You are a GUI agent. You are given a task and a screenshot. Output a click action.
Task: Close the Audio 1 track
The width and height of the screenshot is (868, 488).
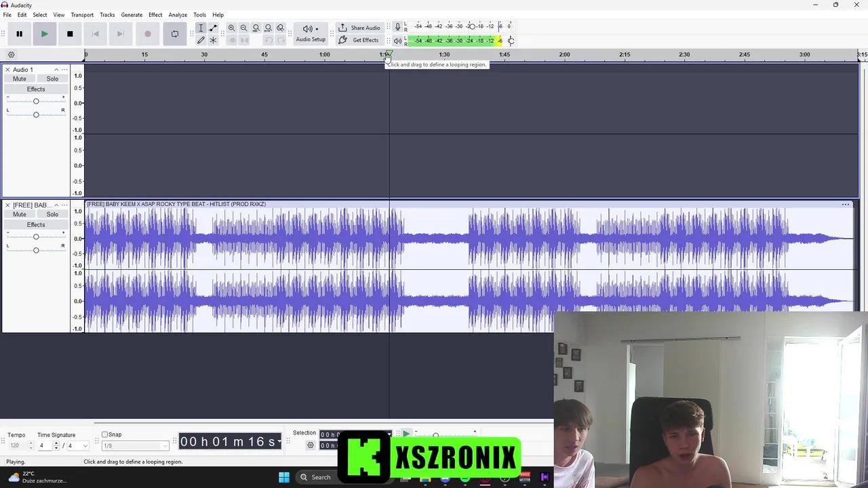(x=7, y=70)
